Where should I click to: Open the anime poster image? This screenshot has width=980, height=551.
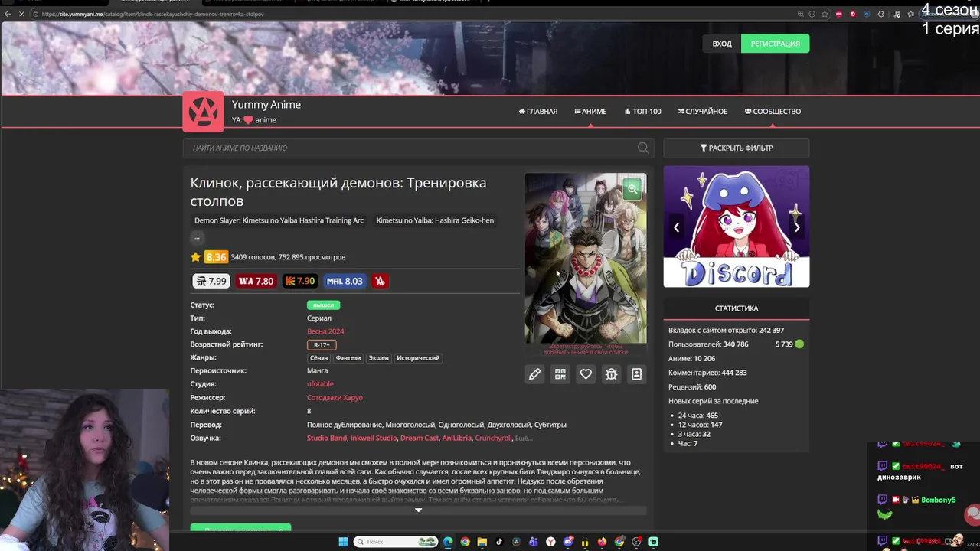[x=586, y=259]
